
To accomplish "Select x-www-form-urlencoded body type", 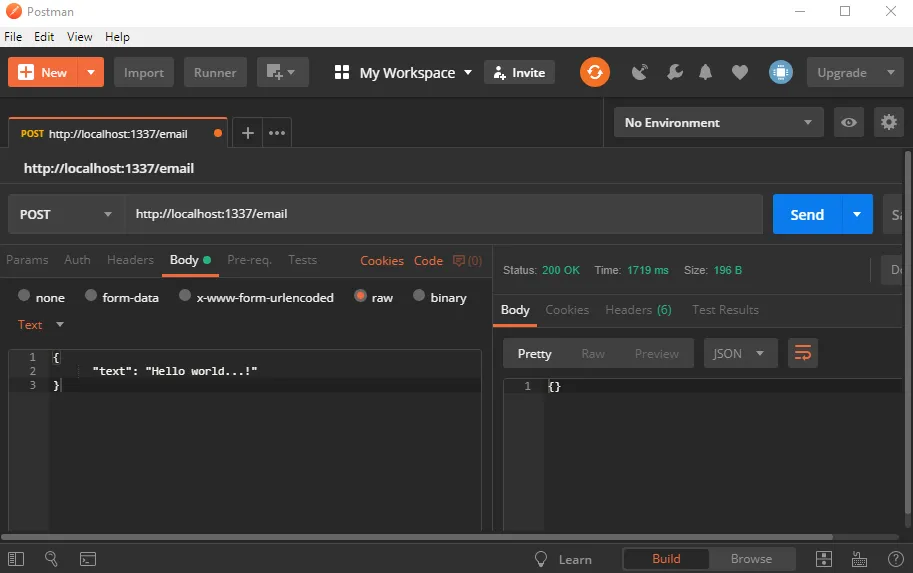I will [x=185, y=295].
